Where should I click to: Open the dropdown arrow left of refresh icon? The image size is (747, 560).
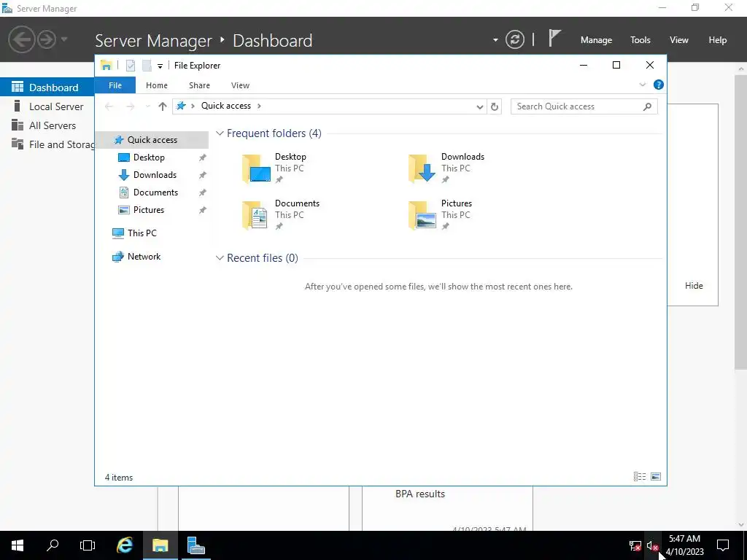tap(495, 40)
